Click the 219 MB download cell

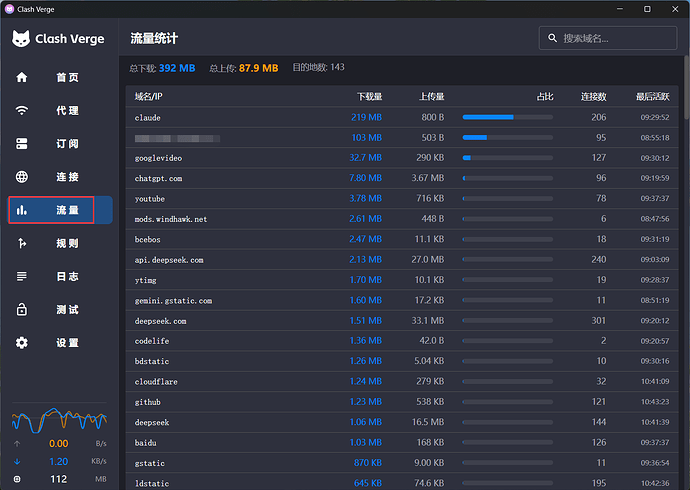pos(366,117)
